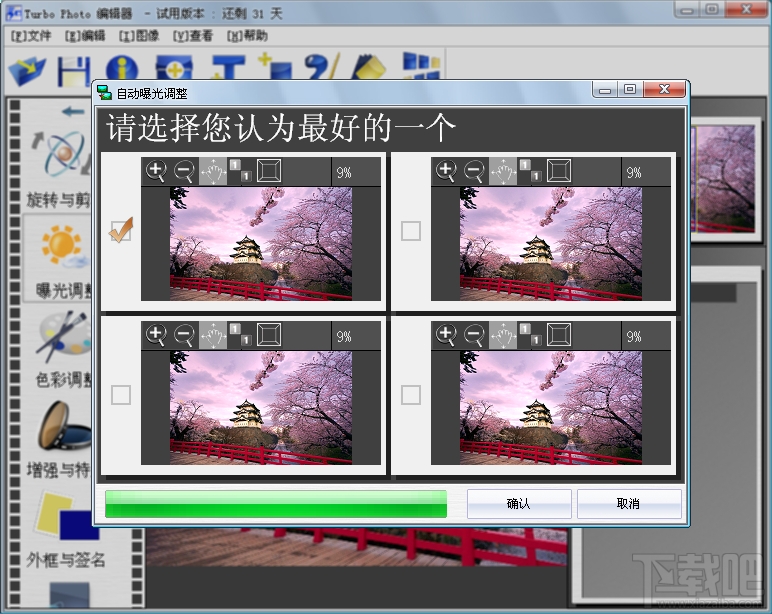Click the save floppy disk icon in main toolbar

pos(74,71)
